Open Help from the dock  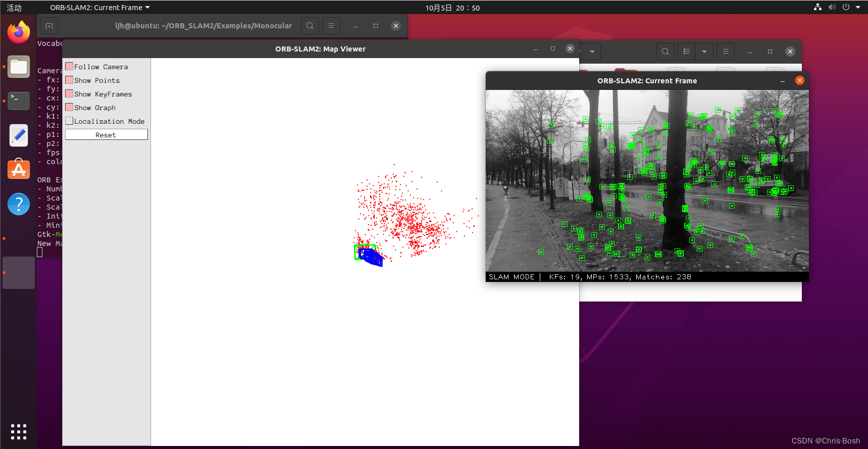click(x=19, y=204)
